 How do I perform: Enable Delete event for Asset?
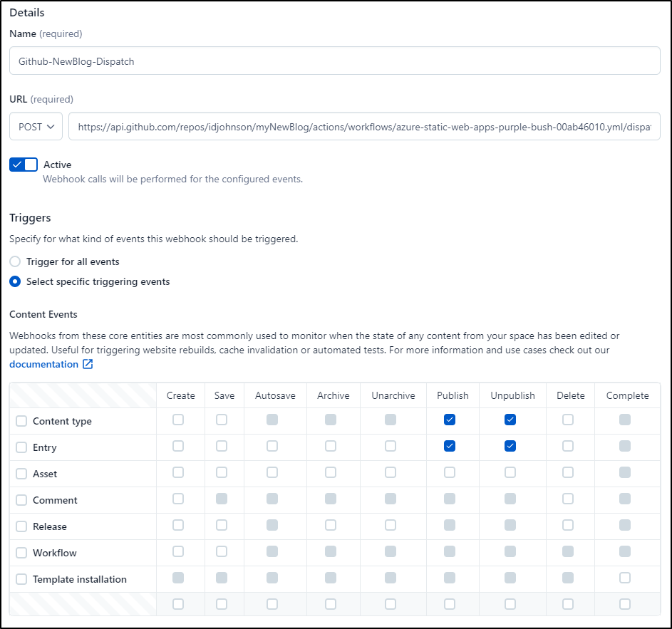pos(568,472)
